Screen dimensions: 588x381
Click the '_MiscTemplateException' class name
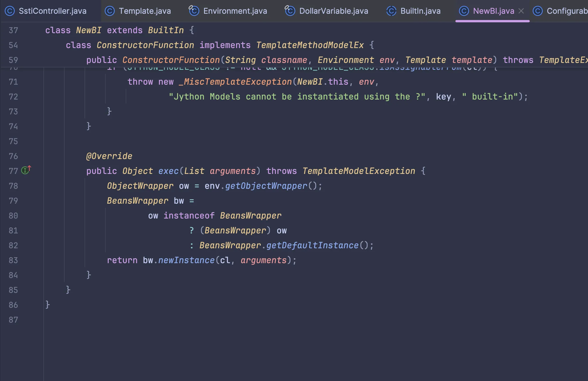click(235, 82)
